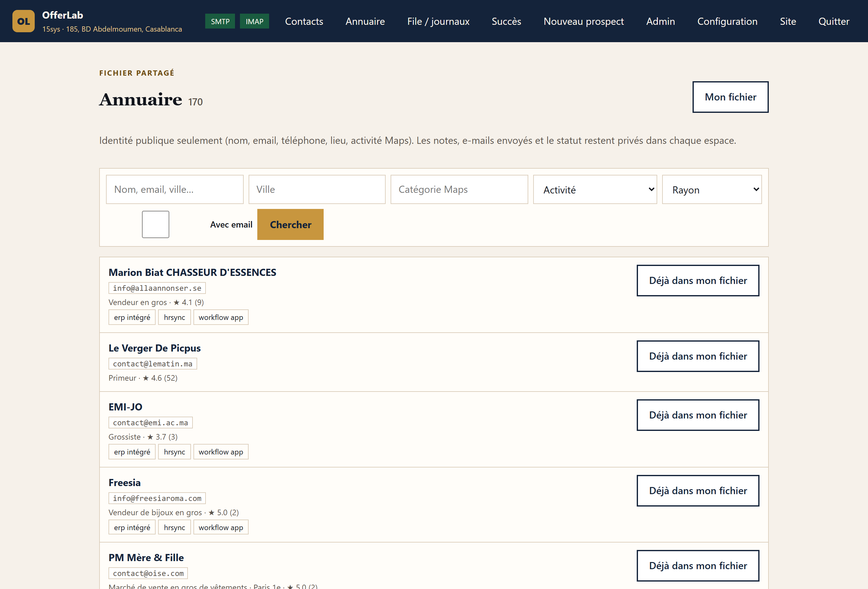Click the Primeur 4.6 (52) rating line

143,378
